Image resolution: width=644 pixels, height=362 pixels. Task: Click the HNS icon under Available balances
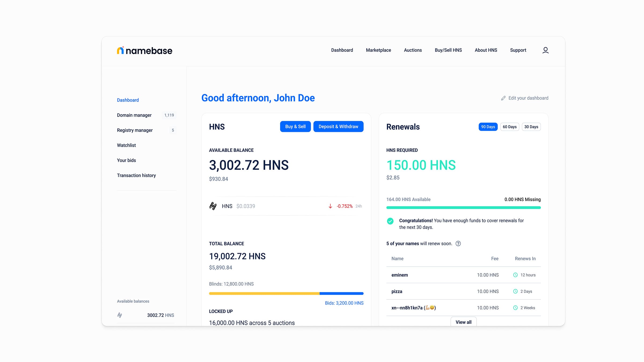120,315
